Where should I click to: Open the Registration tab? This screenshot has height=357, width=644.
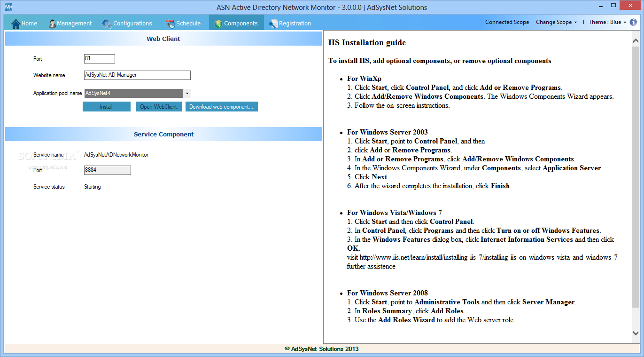tap(290, 24)
